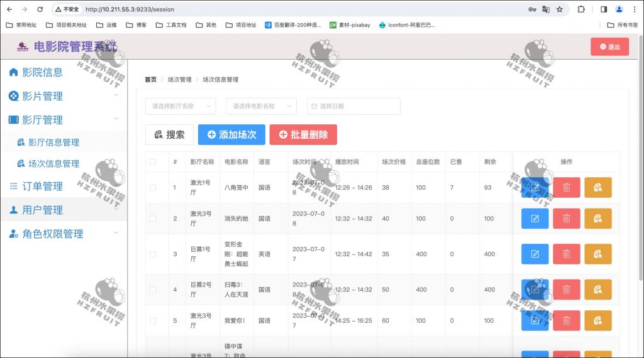Delete row 2 消失的她 with the red trash icon
644x358 pixels.
tap(567, 219)
